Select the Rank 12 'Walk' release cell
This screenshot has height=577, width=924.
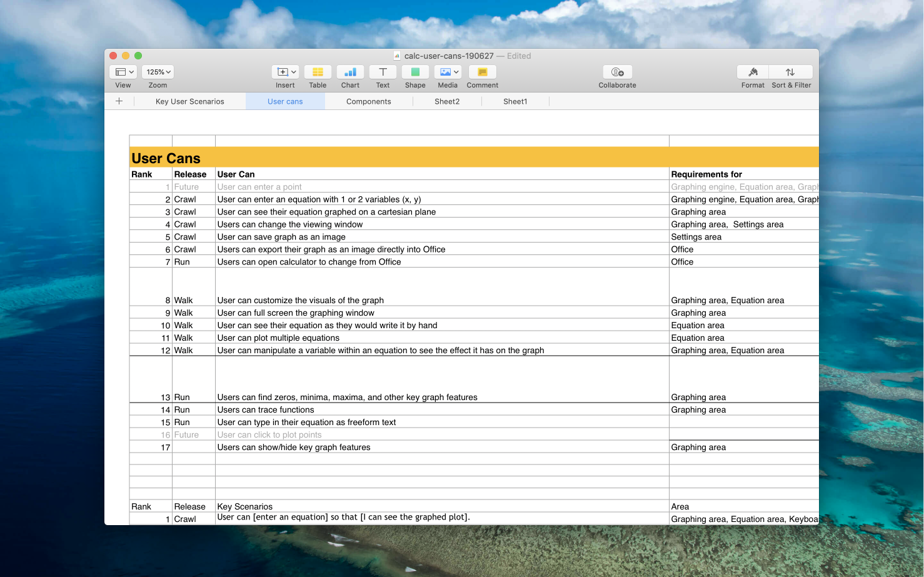194,350
